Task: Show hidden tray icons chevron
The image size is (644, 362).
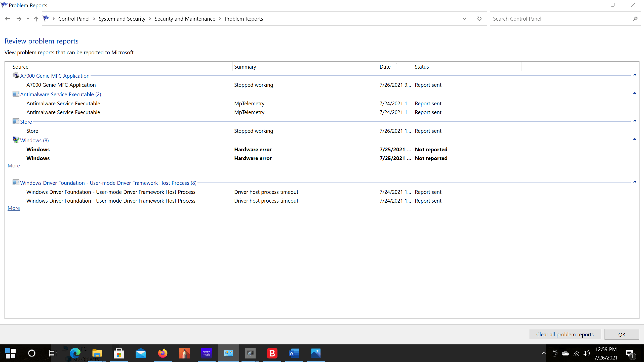Action: 544,353
